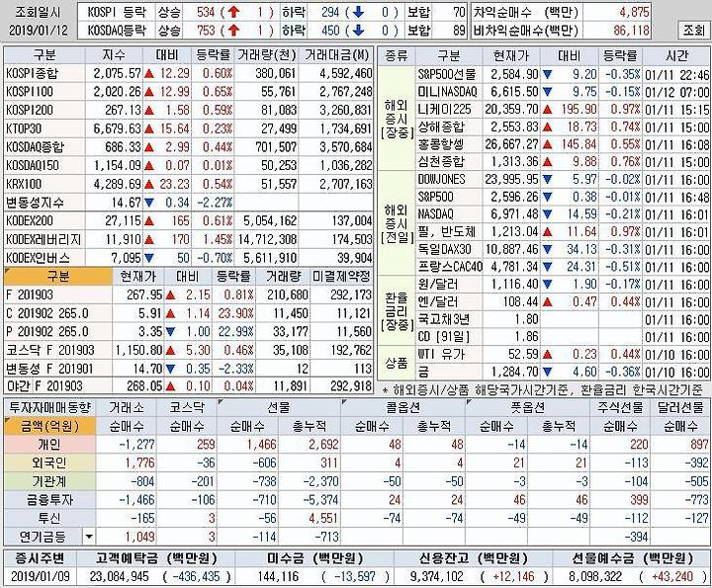The image size is (712, 588).
Task: Click the 선물예수금 value 8,098,322
Action: click(595, 577)
